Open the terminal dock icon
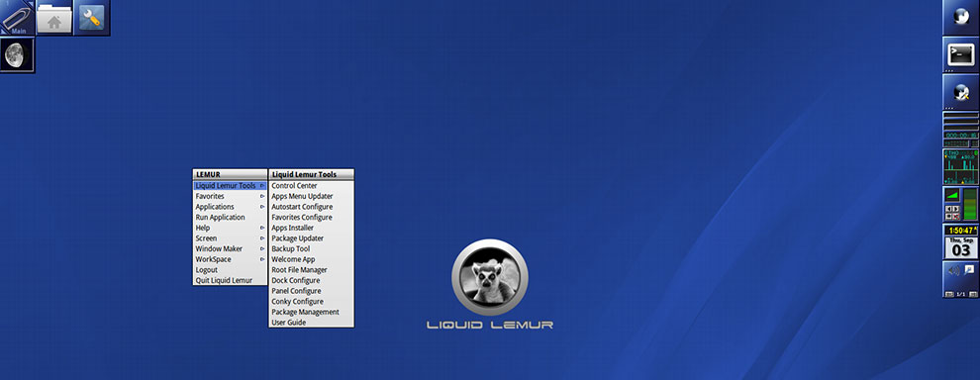Screen dimensions: 980x380 [961, 55]
